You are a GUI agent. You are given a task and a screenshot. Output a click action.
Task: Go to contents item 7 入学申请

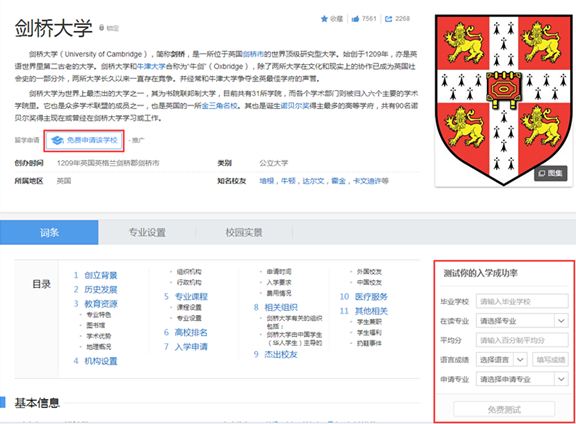click(191, 347)
